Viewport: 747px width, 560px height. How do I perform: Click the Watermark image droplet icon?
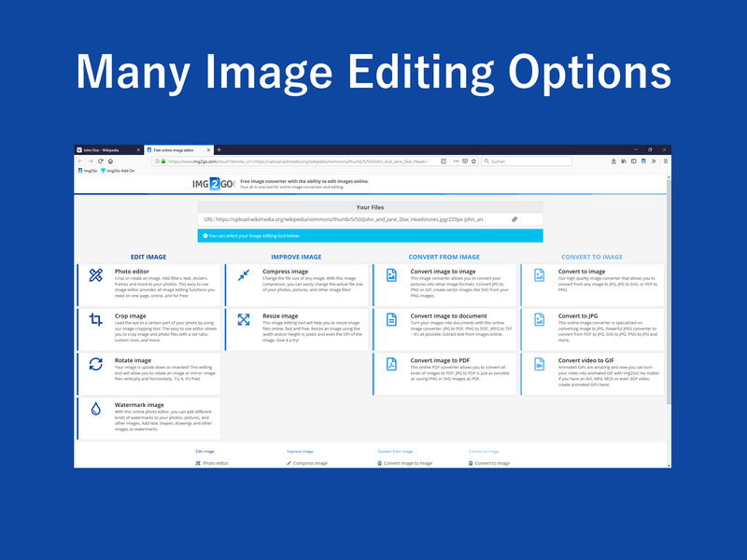tap(96, 409)
